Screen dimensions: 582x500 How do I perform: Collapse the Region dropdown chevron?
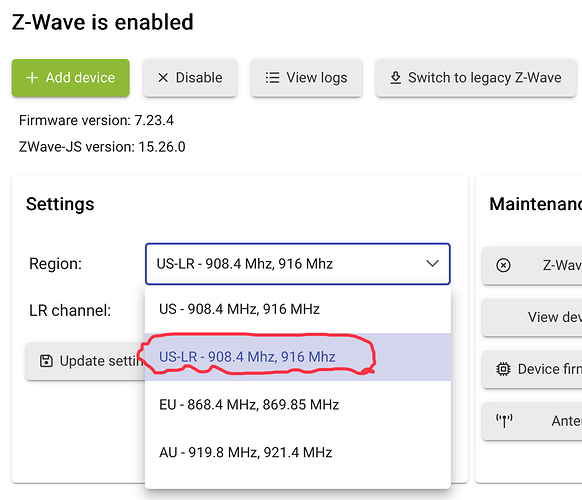pos(432,264)
